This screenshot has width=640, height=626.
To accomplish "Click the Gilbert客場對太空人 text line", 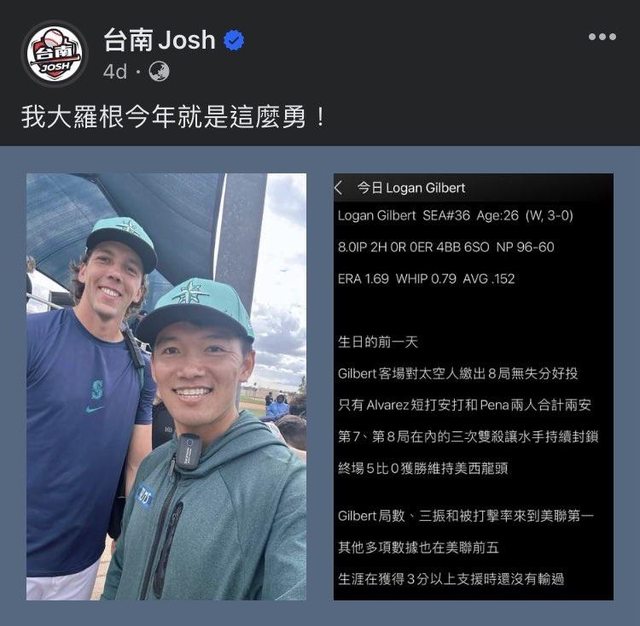I will (458, 373).
